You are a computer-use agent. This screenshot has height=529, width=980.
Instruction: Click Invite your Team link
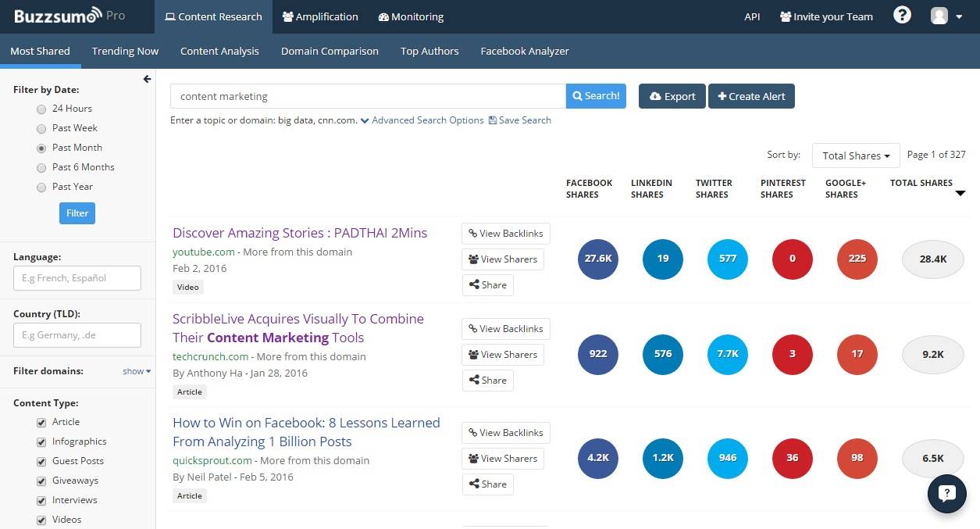coord(826,16)
